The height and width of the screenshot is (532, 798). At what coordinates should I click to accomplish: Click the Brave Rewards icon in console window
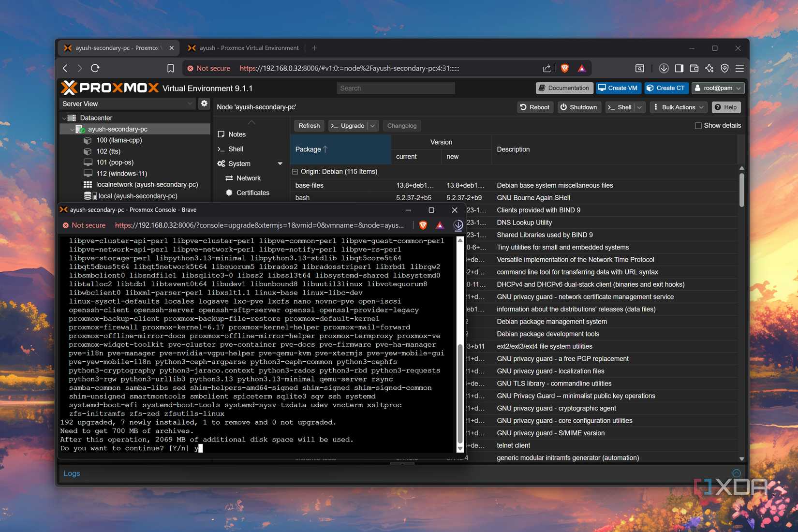(440, 225)
